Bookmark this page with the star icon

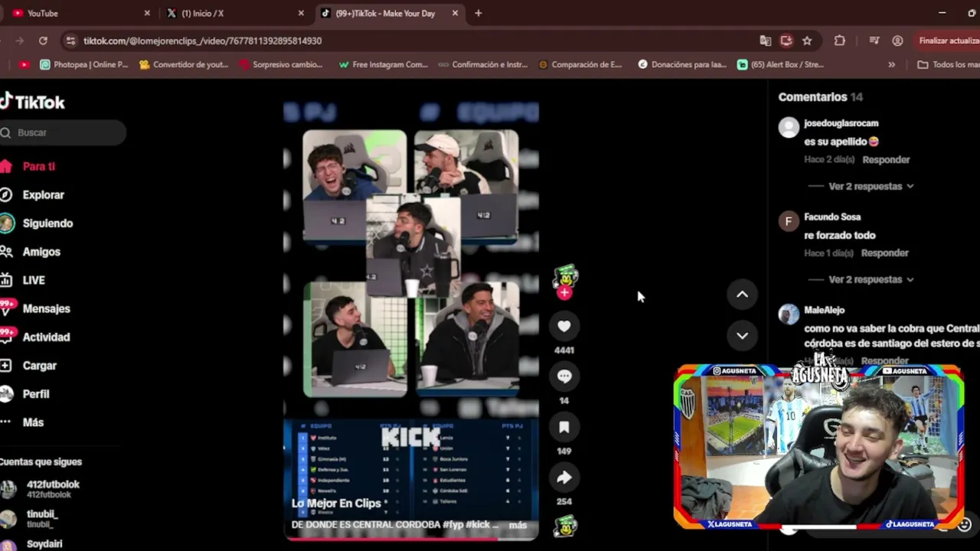807,41
